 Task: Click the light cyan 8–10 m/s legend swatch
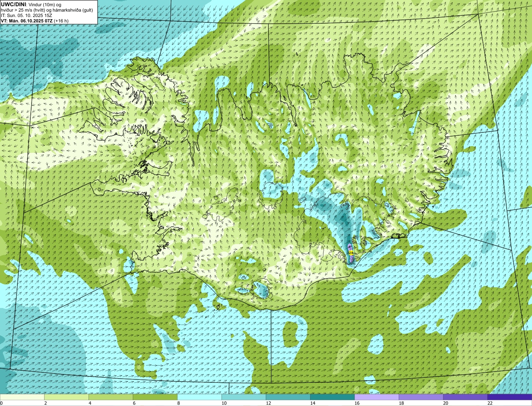pos(199,397)
